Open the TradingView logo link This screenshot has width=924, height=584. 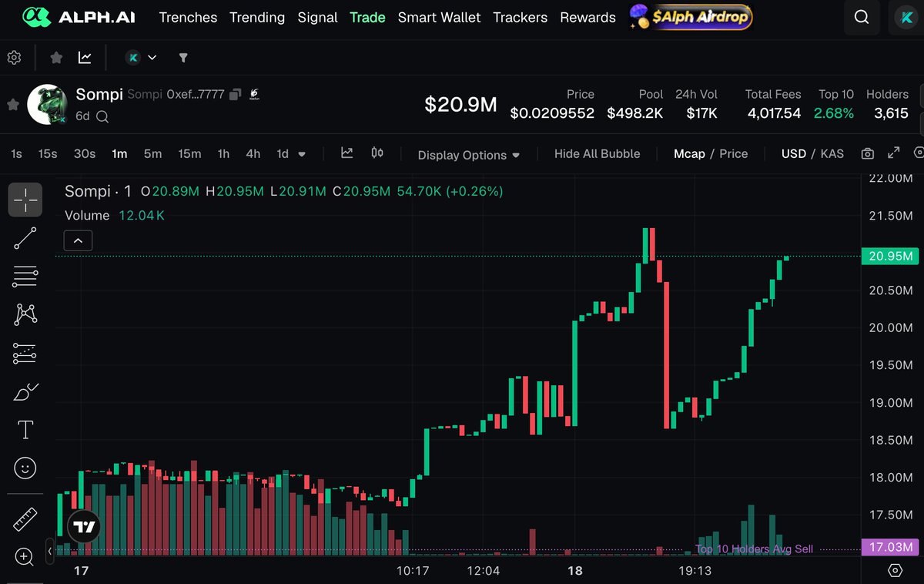(84, 527)
